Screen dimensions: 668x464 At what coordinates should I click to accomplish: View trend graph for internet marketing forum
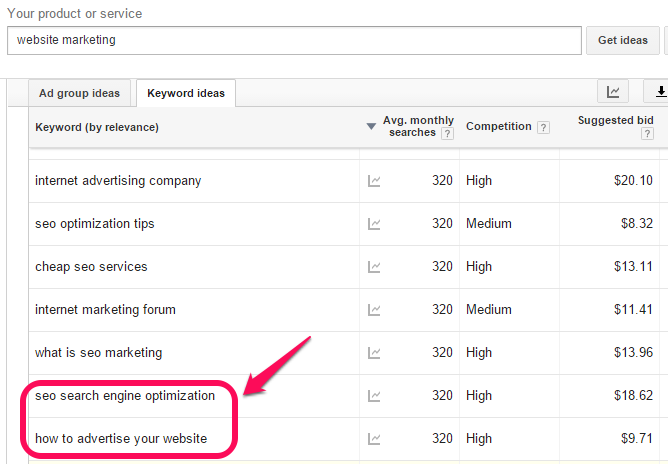pos(374,310)
